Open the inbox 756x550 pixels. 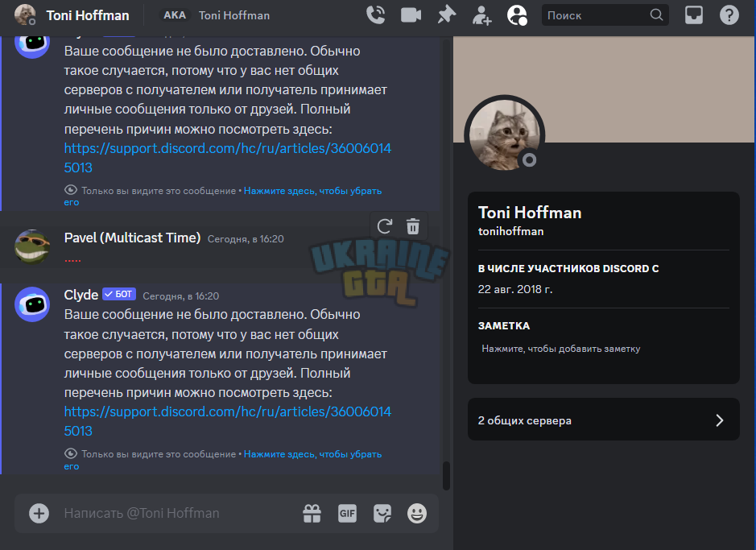pos(694,15)
